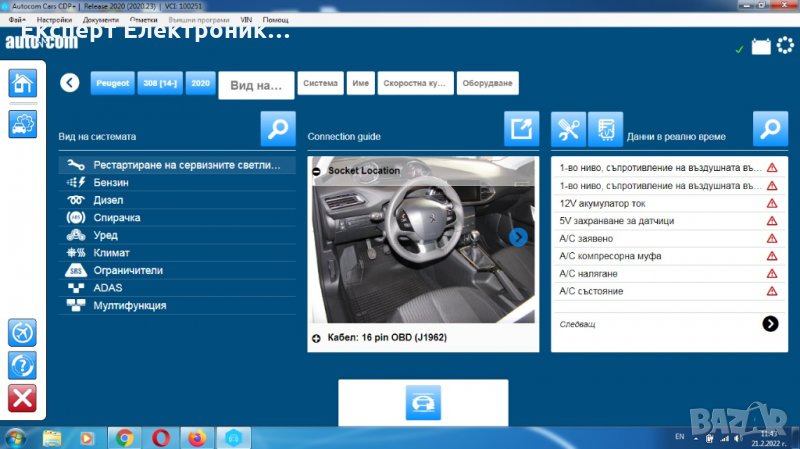The image size is (800, 449).
Task: Open the Отметки menu
Action: click(x=143, y=20)
